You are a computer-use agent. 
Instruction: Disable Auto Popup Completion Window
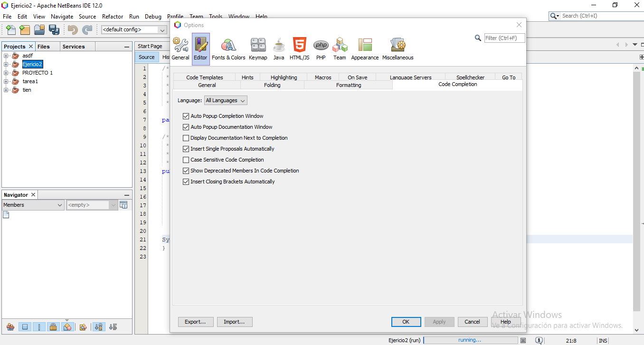186,116
